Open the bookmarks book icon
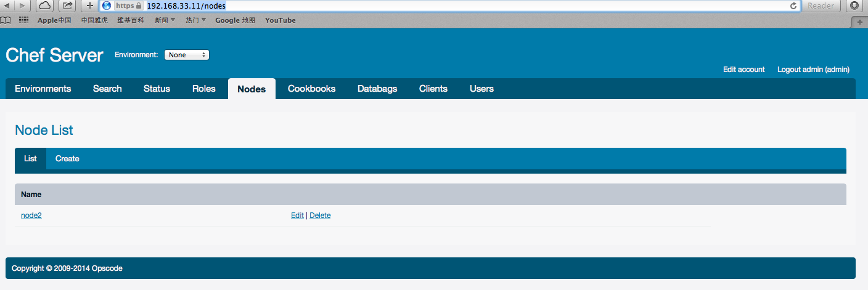 click(x=6, y=20)
